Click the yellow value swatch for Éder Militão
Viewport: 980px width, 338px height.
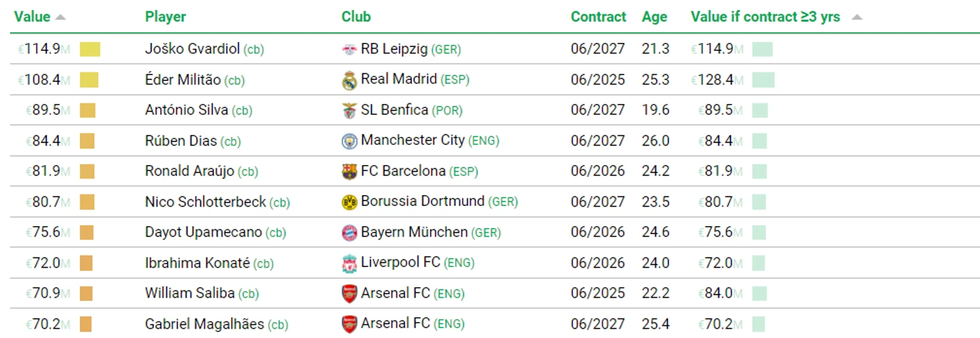click(89, 80)
